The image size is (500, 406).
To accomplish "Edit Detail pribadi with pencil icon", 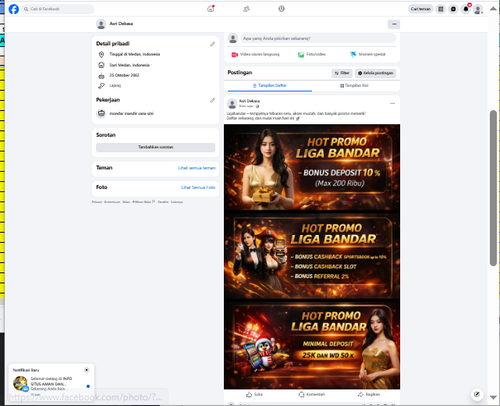I will (212, 44).
